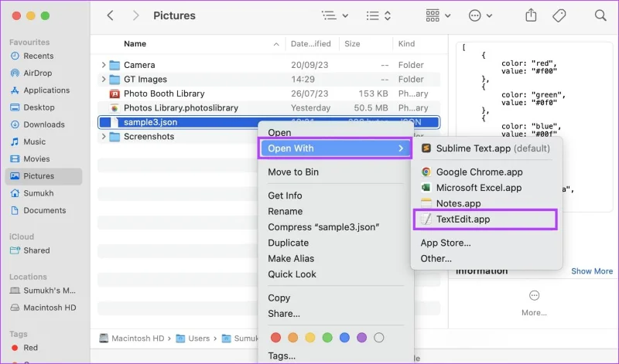Go forward with the right chevron
This screenshot has height=364, width=619.
point(136,15)
